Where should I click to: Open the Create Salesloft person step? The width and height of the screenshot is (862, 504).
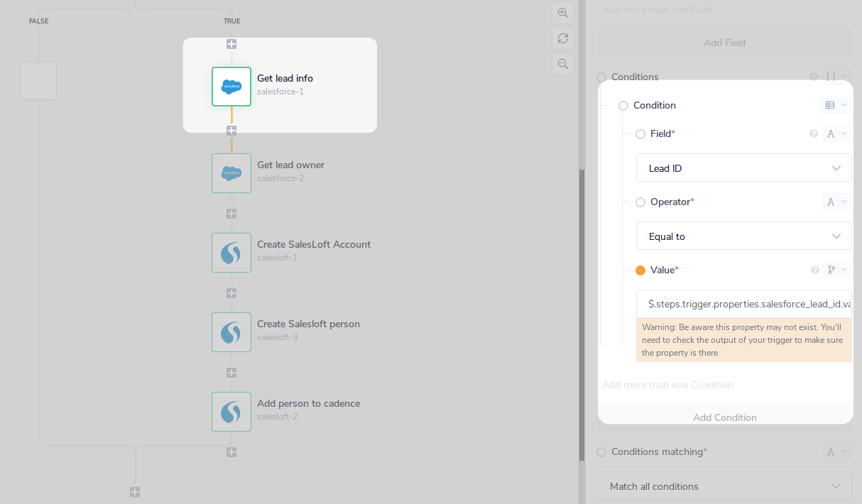pos(231,332)
